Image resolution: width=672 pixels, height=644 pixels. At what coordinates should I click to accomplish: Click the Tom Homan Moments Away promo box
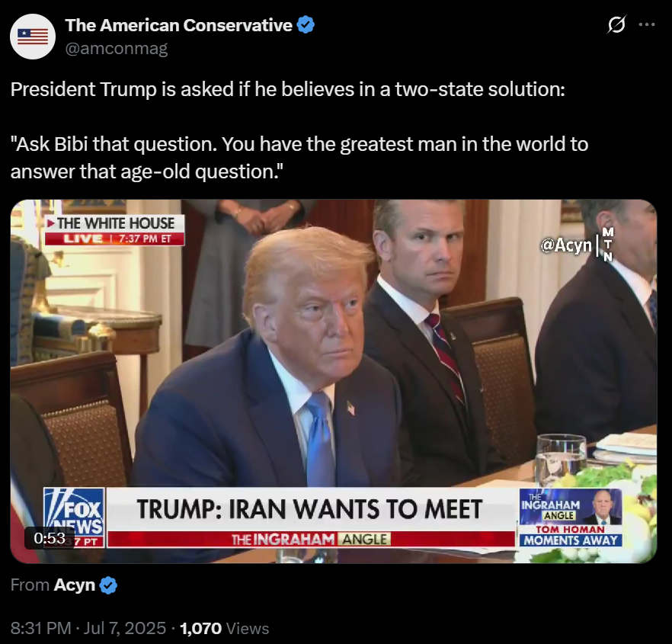click(x=571, y=517)
